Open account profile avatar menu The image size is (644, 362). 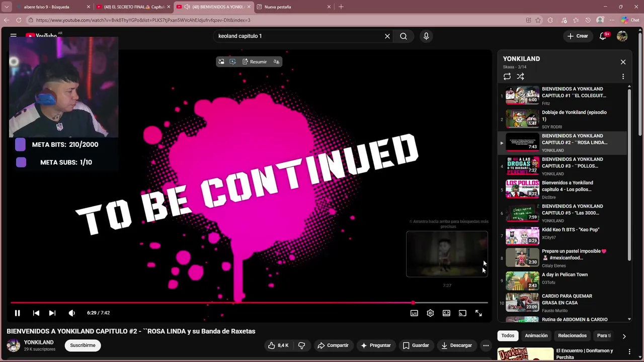pos(622,36)
